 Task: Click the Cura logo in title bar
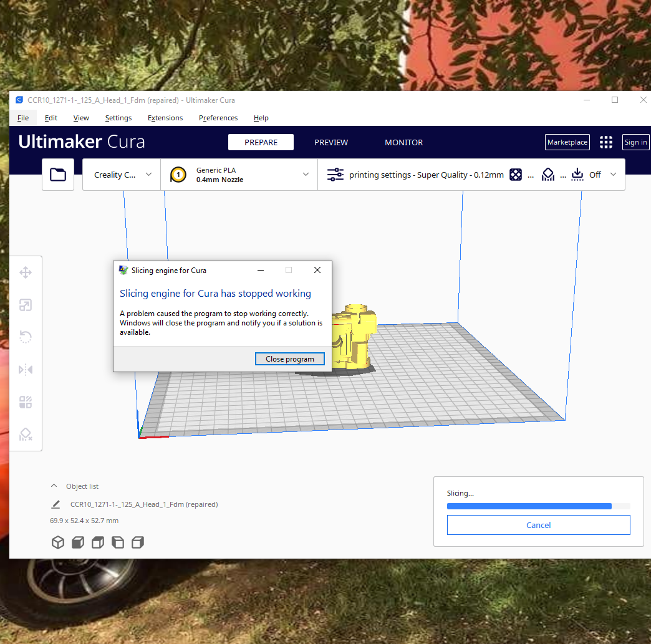click(19, 100)
